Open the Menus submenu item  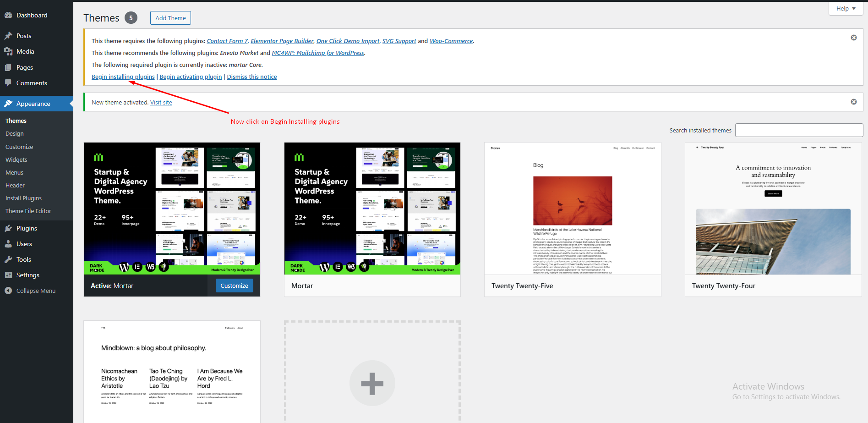coord(14,172)
